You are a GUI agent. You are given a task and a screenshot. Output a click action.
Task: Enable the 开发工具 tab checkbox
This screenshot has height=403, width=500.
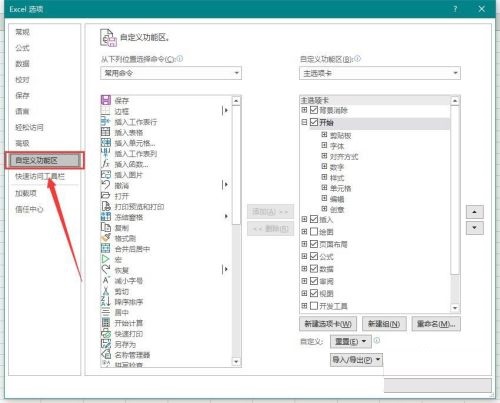coord(314,306)
